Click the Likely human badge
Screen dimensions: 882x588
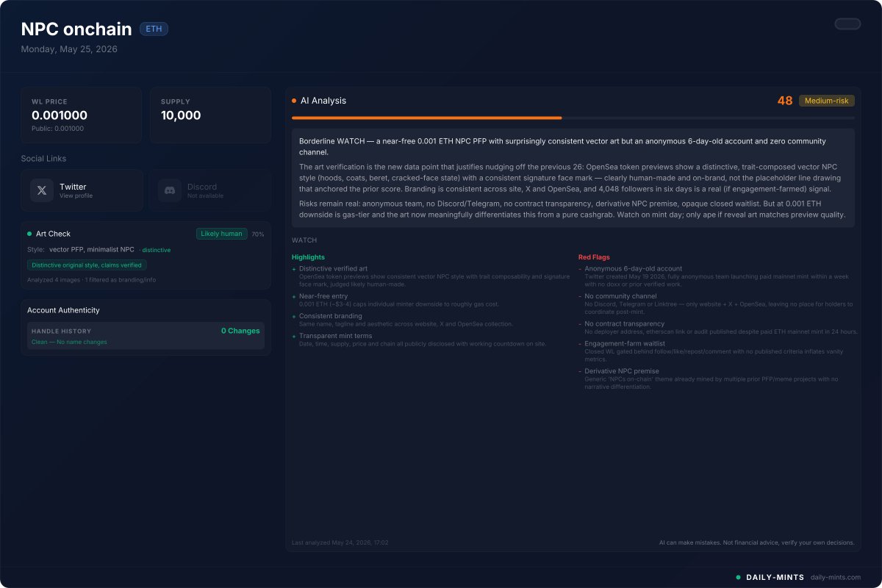click(x=221, y=234)
